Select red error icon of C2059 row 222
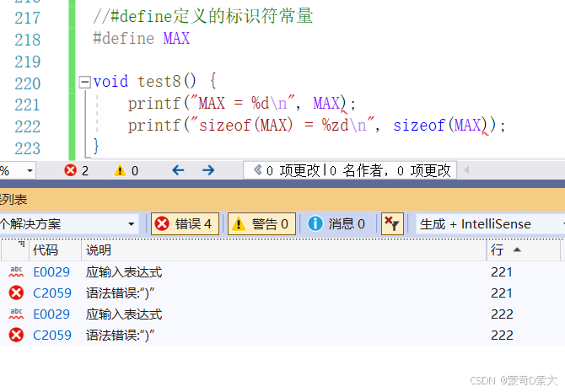Viewport: 565px width, 392px height. (16, 335)
